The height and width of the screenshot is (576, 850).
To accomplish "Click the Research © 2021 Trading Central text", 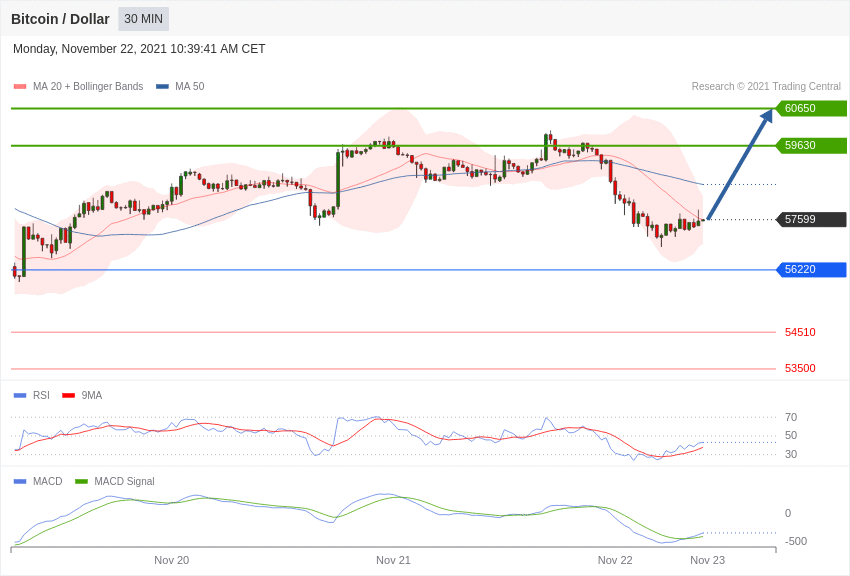I will (x=766, y=87).
